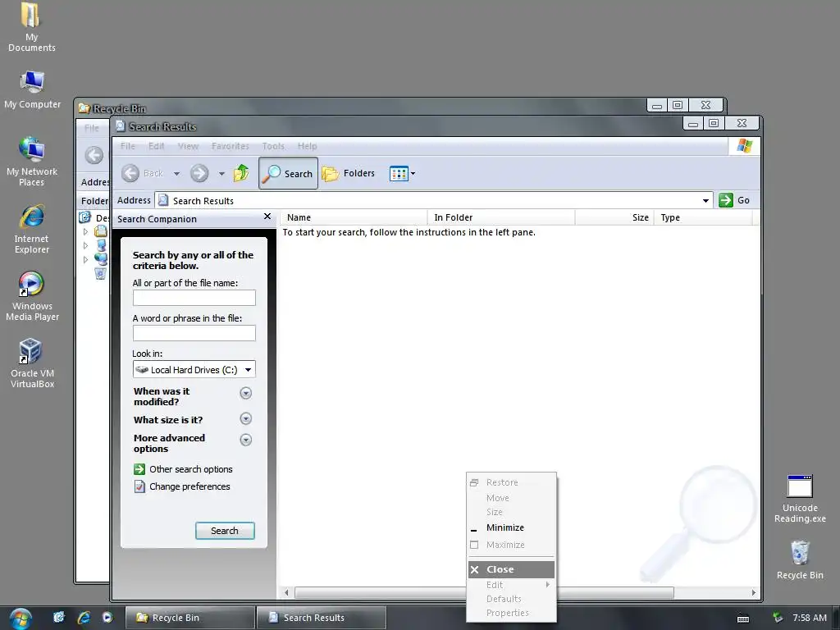Image resolution: width=840 pixels, height=630 pixels.
Task: Click the Windows flag logo in toolbar
Action: (x=744, y=146)
